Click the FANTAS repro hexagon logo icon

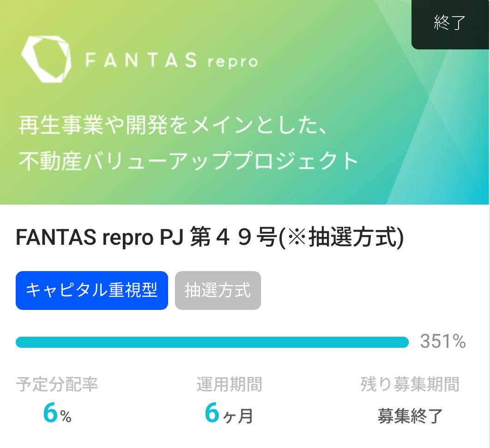pos(46,60)
